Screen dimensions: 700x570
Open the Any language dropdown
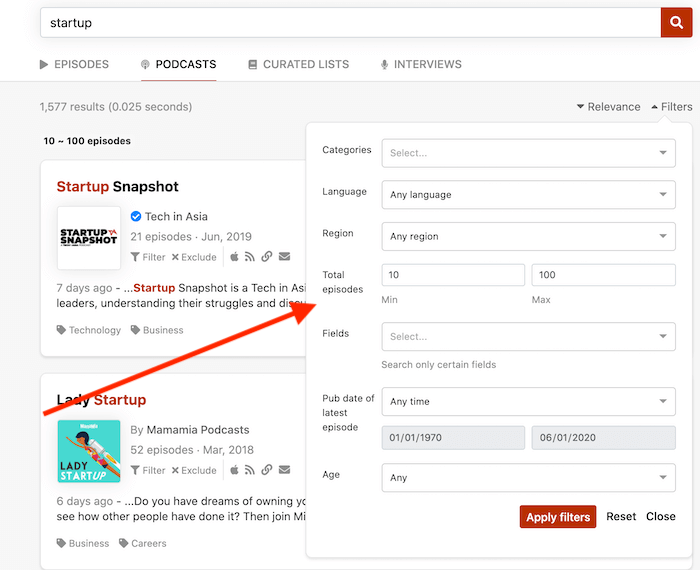click(x=529, y=195)
